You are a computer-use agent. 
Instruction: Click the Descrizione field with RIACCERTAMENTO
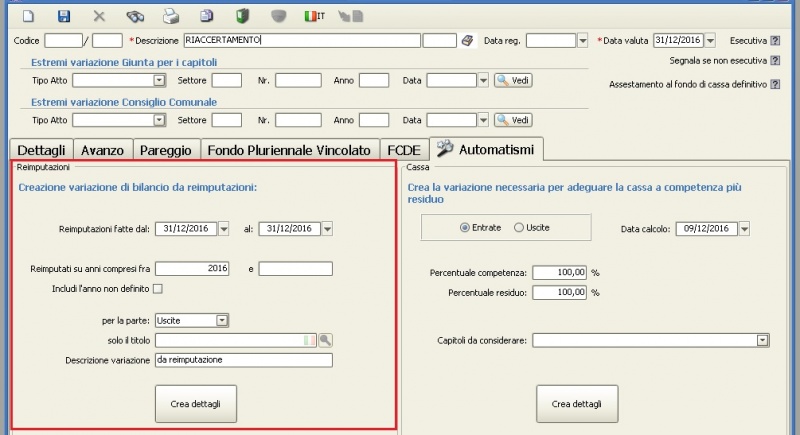[x=302, y=40]
